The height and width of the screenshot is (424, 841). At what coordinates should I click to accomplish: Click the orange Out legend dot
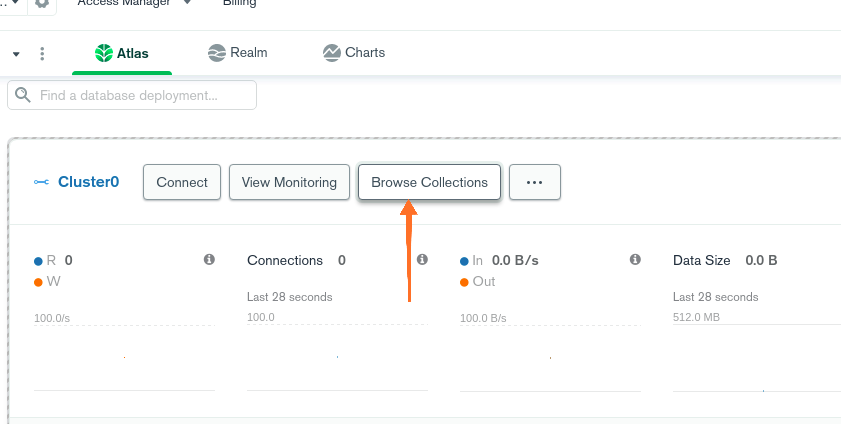click(x=464, y=282)
